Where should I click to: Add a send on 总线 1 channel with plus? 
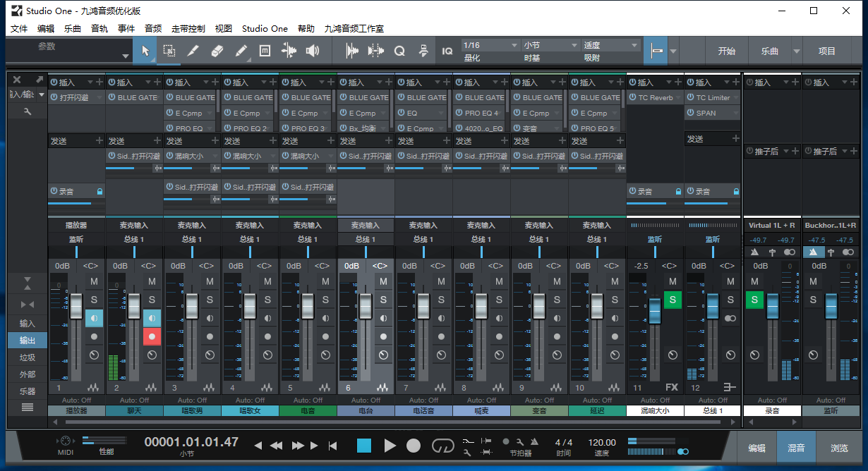[x=736, y=139]
